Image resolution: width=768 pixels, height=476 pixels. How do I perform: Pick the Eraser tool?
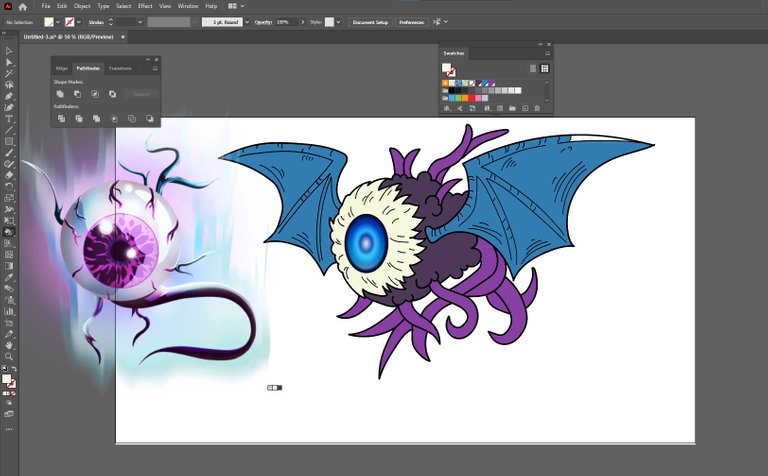(9, 175)
